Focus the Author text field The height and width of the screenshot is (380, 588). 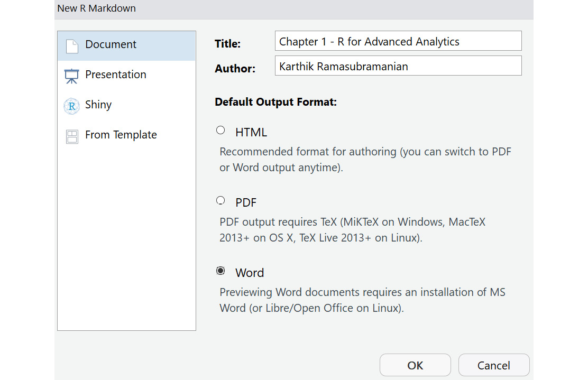(398, 66)
